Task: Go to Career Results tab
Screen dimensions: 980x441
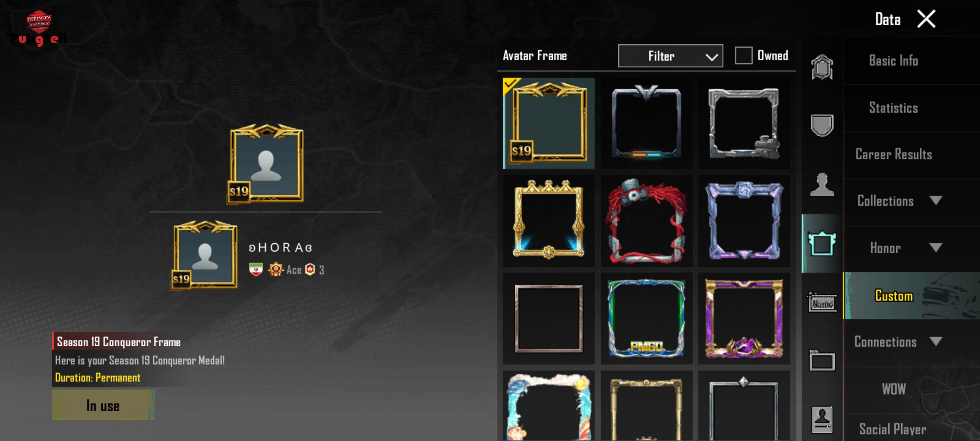Action: 893,154
